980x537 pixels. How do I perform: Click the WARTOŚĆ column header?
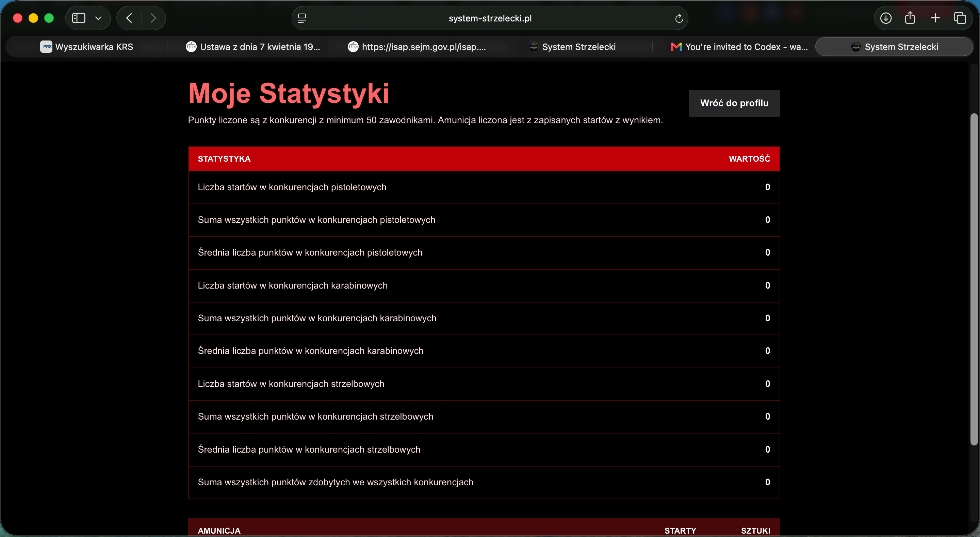[749, 159]
